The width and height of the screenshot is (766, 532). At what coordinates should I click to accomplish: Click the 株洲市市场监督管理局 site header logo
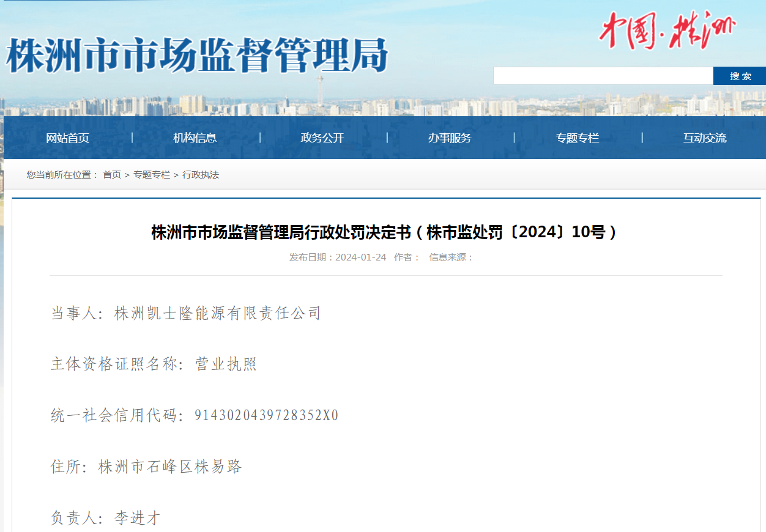(x=197, y=56)
